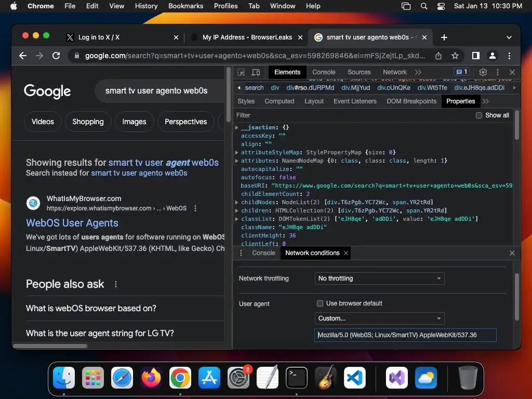Expand the childNodes property

(x=236, y=202)
